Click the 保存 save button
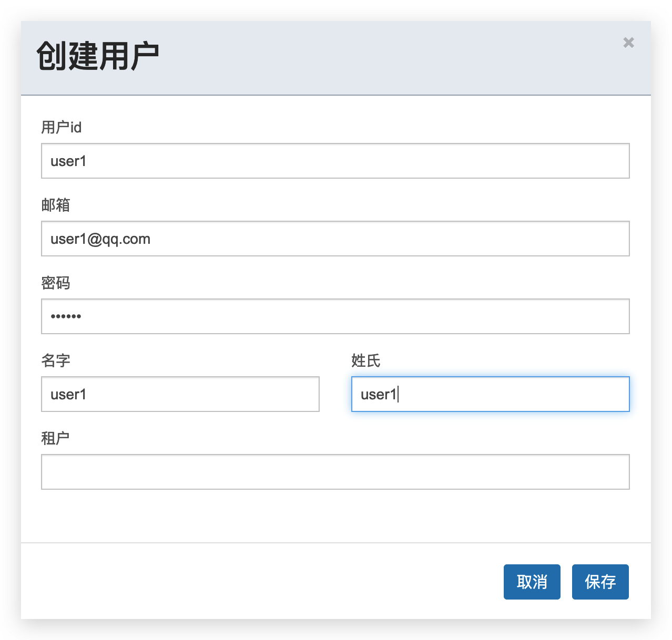Image resolution: width=672 pixels, height=640 pixels. click(600, 582)
